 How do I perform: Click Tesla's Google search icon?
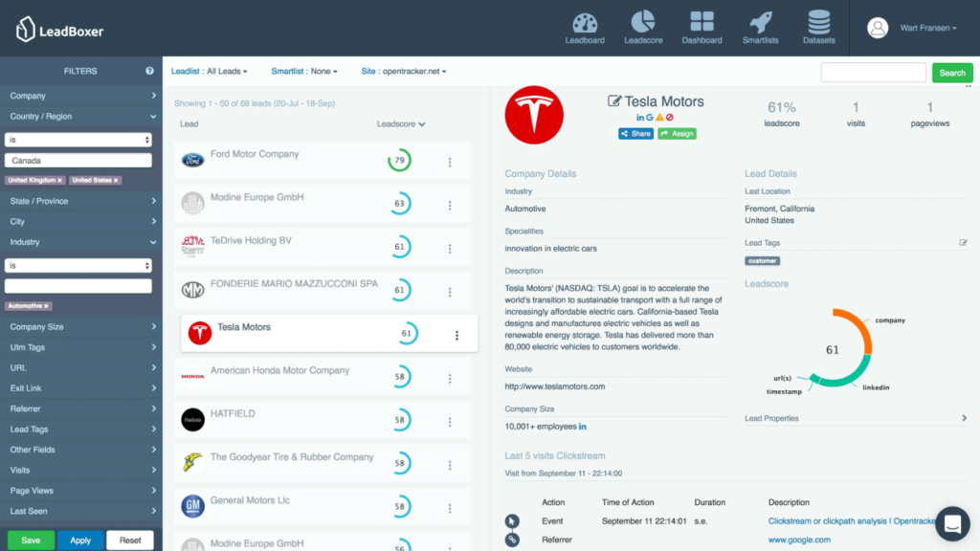pyautogui.click(x=649, y=117)
